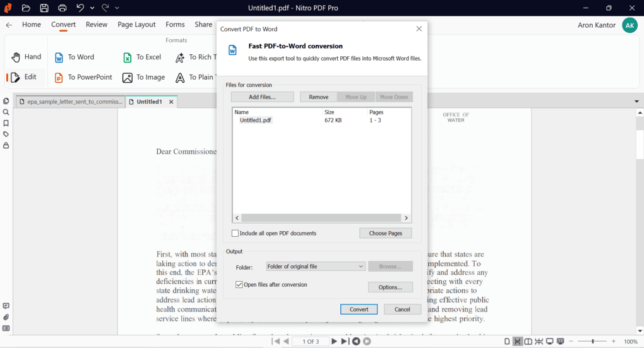Print the document using printer icon
The height and width of the screenshot is (348, 644).
(62, 8)
